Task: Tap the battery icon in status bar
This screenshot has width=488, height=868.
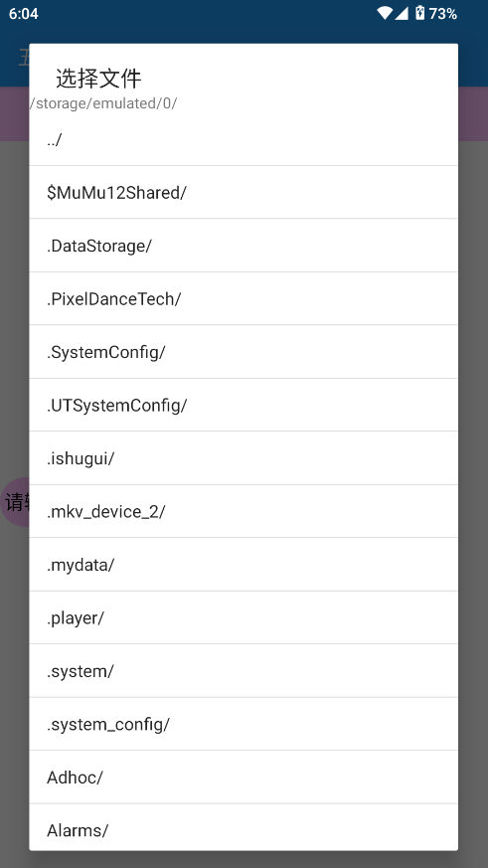Action: coord(420,13)
